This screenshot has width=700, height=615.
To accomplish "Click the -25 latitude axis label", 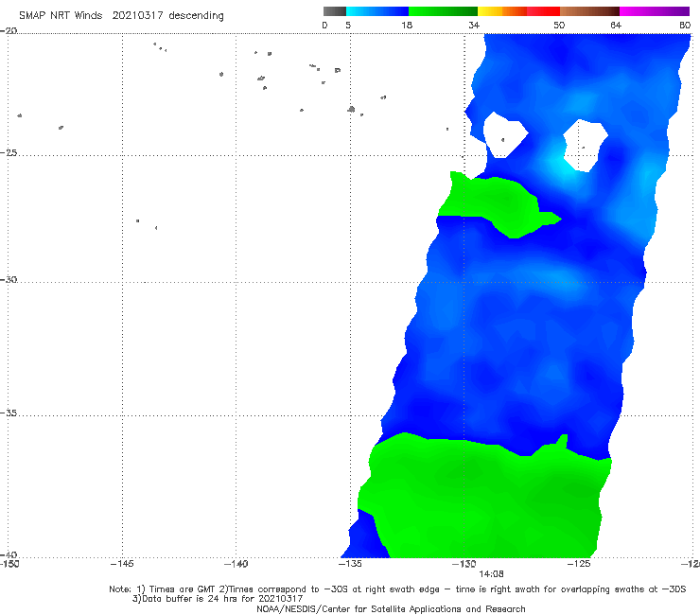I will pos(9,152).
